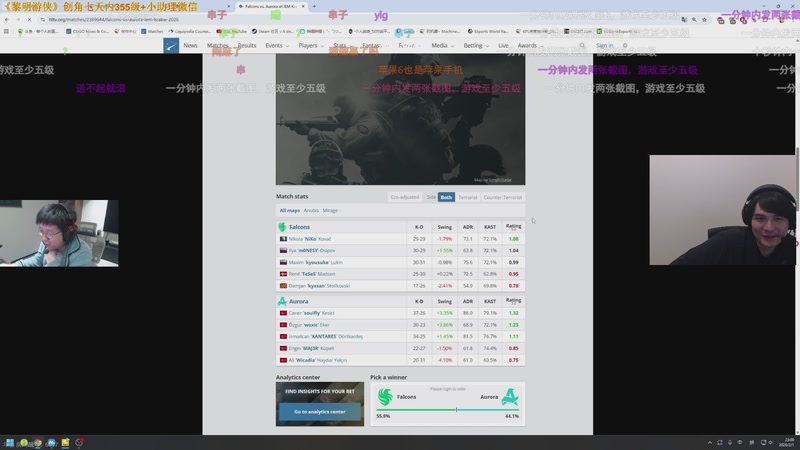Open the Aurora team link in stats table
The height and width of the screenshot is (450, 800).
pos(298,302)
